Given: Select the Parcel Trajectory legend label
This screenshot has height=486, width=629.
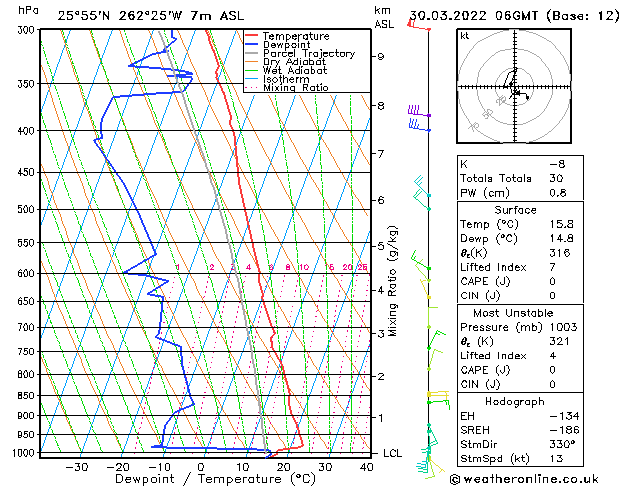Looking at the screenshot, I should click(x=309, y=53).
